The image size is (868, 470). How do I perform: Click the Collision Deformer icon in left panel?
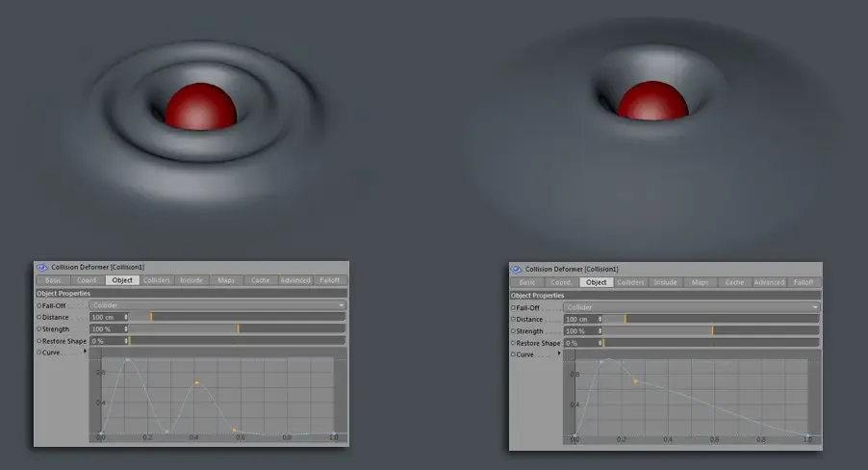[x=41, y=267]
